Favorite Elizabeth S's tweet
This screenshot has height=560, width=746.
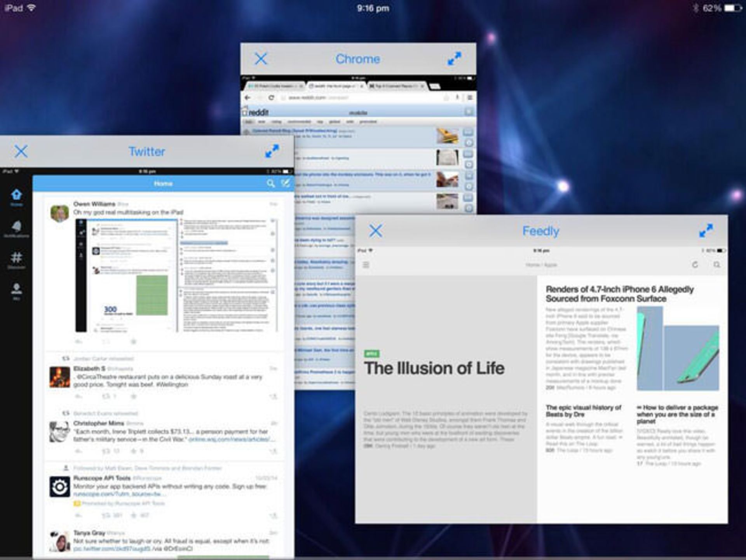[133, 396]
